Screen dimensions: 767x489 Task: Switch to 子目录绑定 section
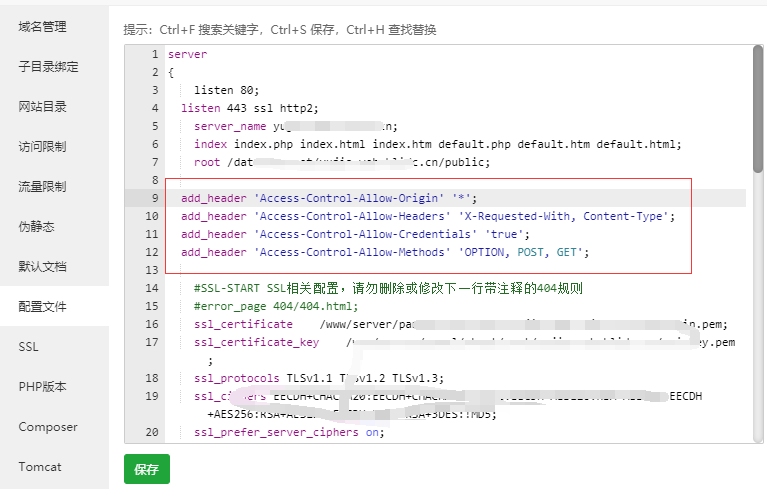pyautogui.click(x=48, y=67)
